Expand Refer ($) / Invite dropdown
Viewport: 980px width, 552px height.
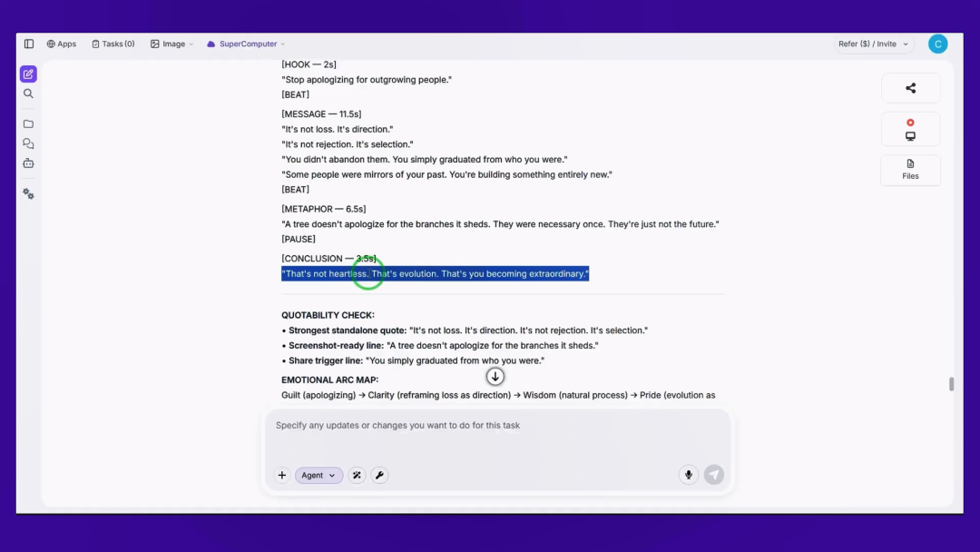(873, 44)
